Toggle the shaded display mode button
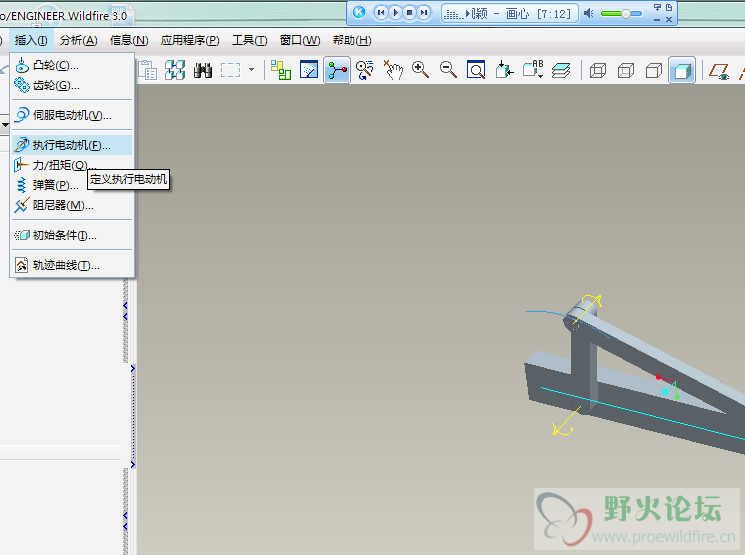The height and width of the screenshot is (555, 745). point(682,70)
